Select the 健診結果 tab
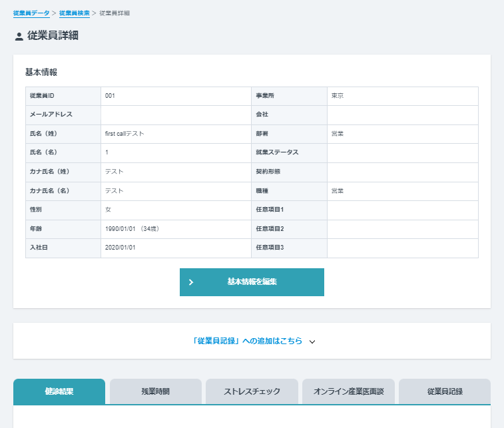This screenshot has width=504, height=428. coord(59,391)
